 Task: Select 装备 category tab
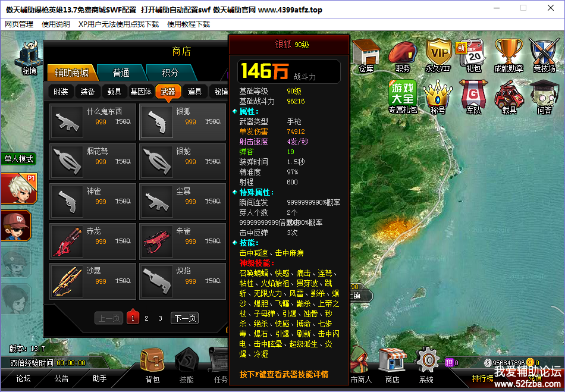click(x=87, y=92)
